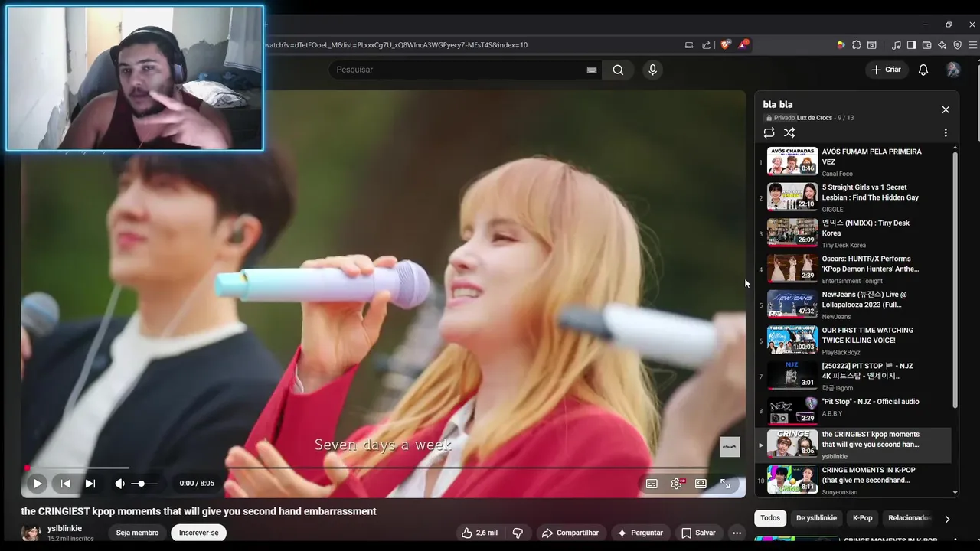Switch to theater mode
This screenshot has height=551, width=980.
pyautogui.click(x=701, y=484)
